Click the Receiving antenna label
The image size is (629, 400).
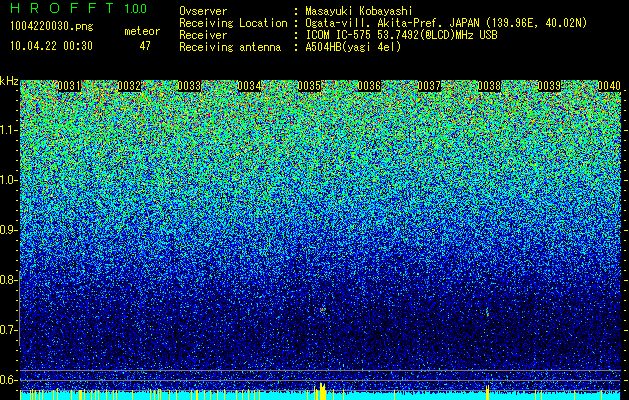pos(230,47)
